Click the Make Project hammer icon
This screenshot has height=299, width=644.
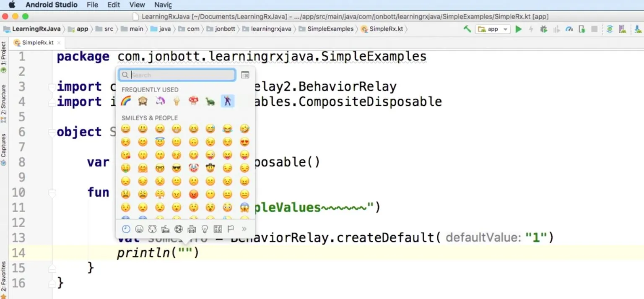[x=467, y=29]
